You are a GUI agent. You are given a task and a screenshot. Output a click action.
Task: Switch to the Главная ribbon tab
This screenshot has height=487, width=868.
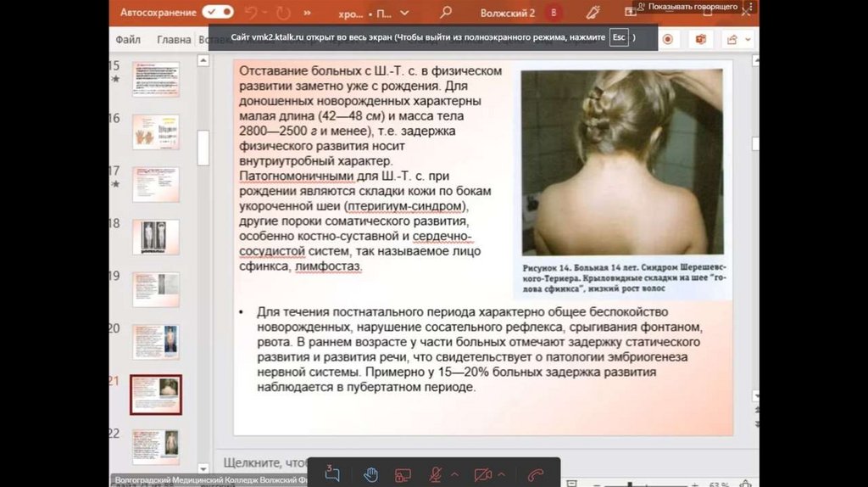pos(174,40)
